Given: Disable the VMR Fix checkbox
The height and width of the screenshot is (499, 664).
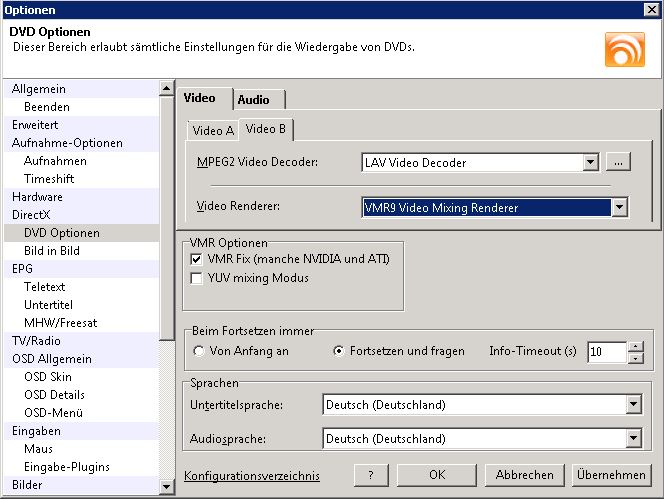Looking at the screenshot, I should click(197, 260).
